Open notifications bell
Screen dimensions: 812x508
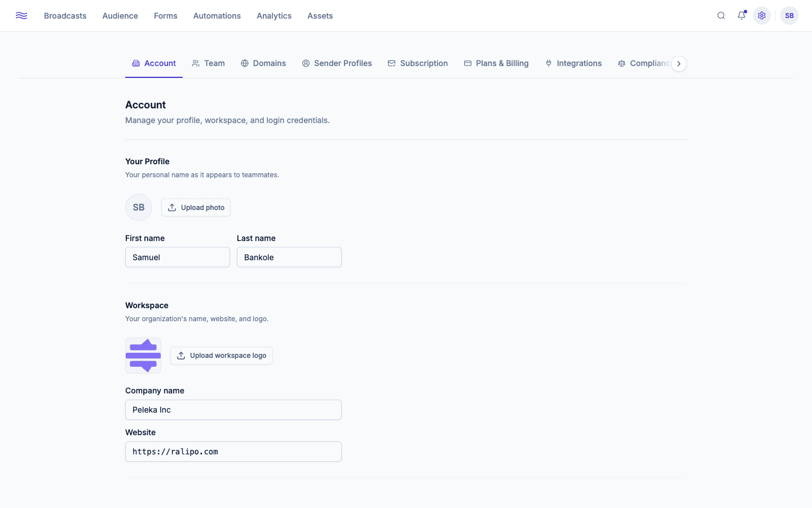point(742,16)
